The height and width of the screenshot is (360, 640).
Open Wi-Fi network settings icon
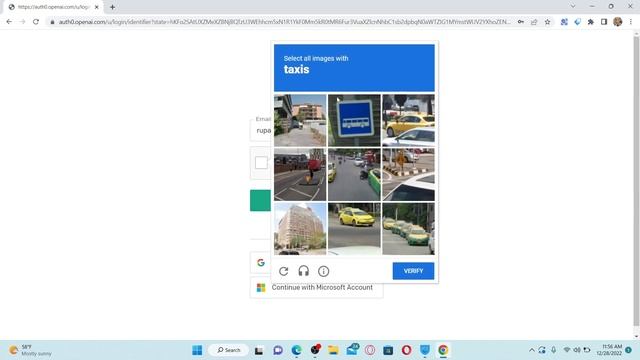click(567, 350)
